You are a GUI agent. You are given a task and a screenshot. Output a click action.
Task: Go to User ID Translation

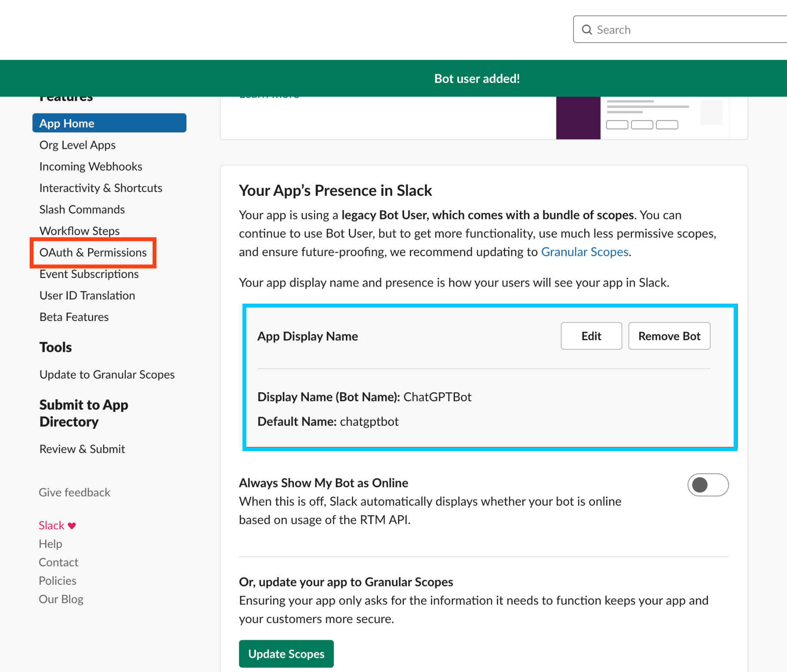[x=87, y=295]
